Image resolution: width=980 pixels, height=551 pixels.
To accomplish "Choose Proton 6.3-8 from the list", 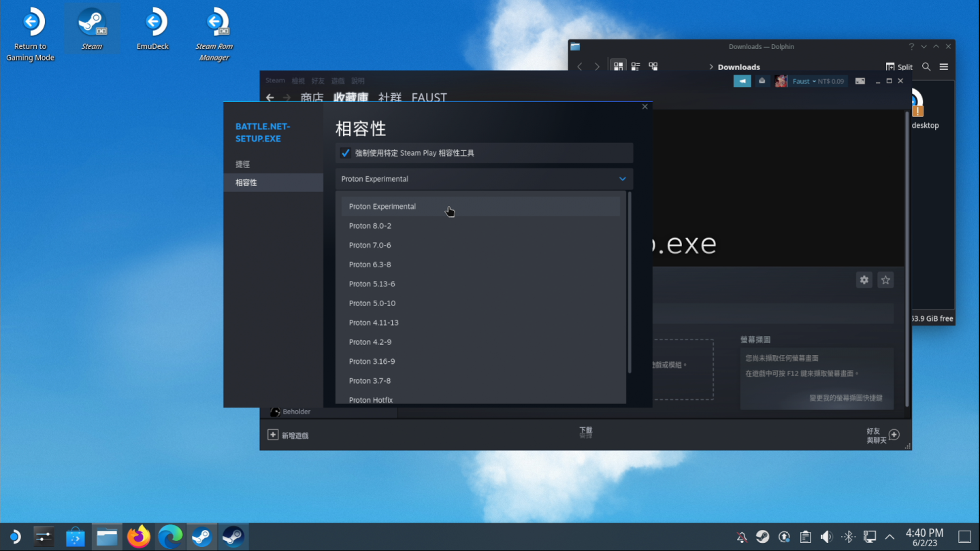I will pos(481,265).
